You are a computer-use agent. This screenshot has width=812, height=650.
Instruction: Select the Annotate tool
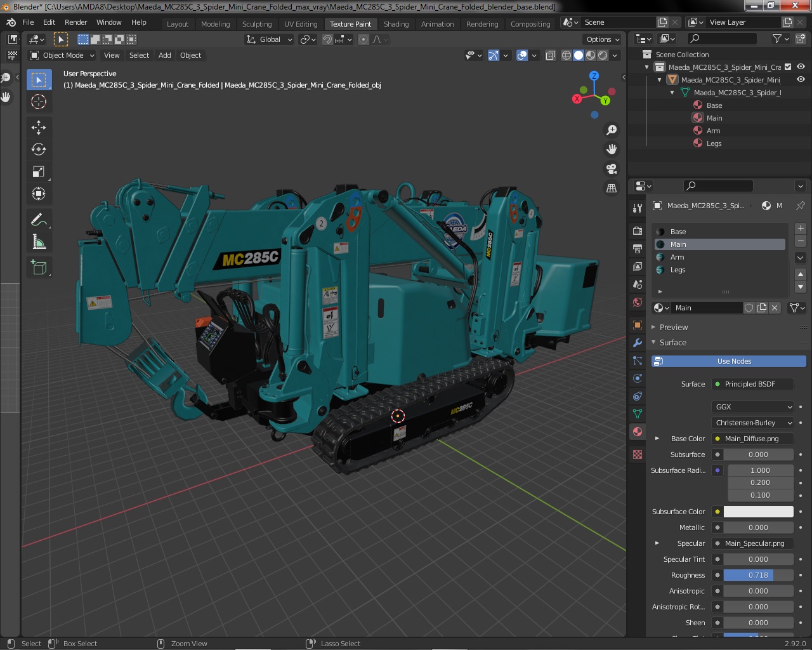[x=39, y=220]
